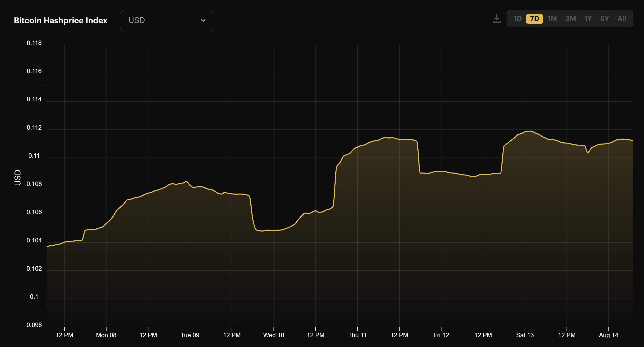Click the Wed 10 axis label
Image resolution: width=644 pixels, height=347 pixels.
pyautogui.click(x=274, y=335)
